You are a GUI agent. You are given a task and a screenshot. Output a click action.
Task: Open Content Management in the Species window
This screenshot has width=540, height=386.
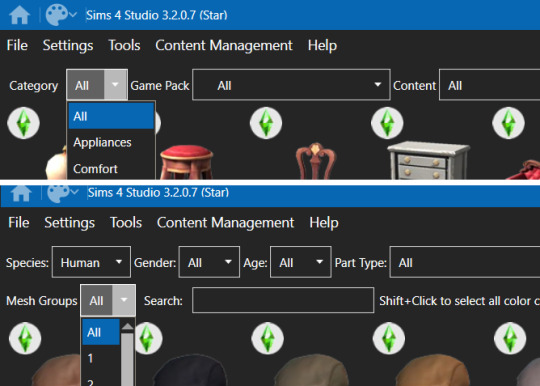[x=226, y=222]
